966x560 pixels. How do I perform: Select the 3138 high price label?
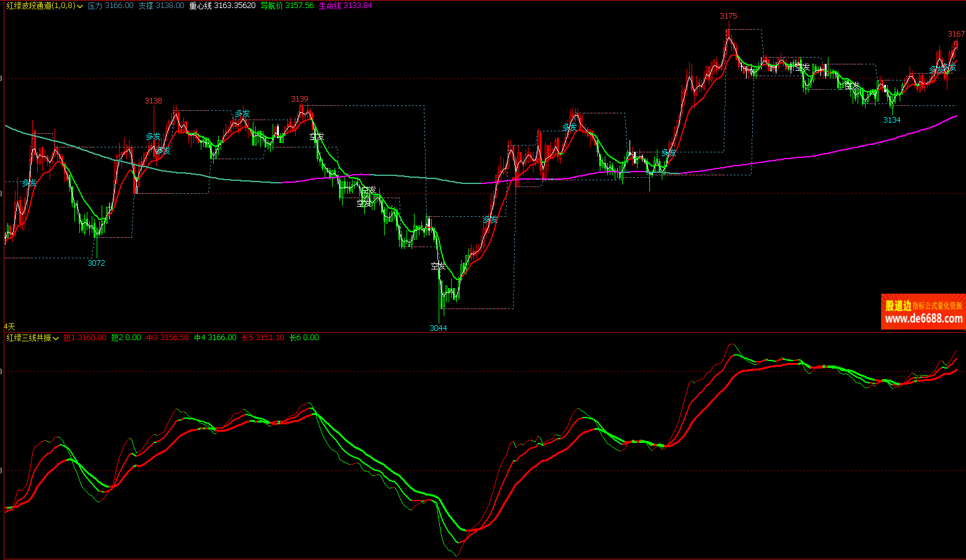(x=153, y=101)
